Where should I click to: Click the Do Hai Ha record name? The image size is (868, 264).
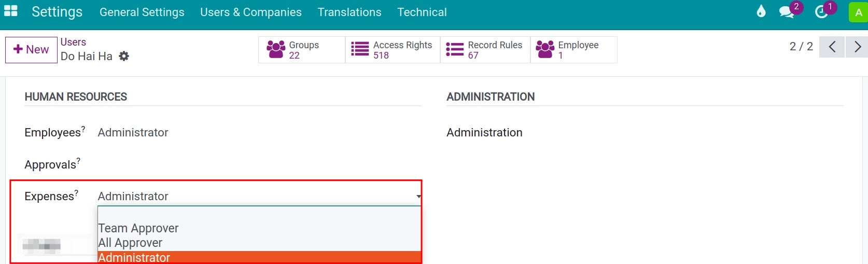[87, 56]
